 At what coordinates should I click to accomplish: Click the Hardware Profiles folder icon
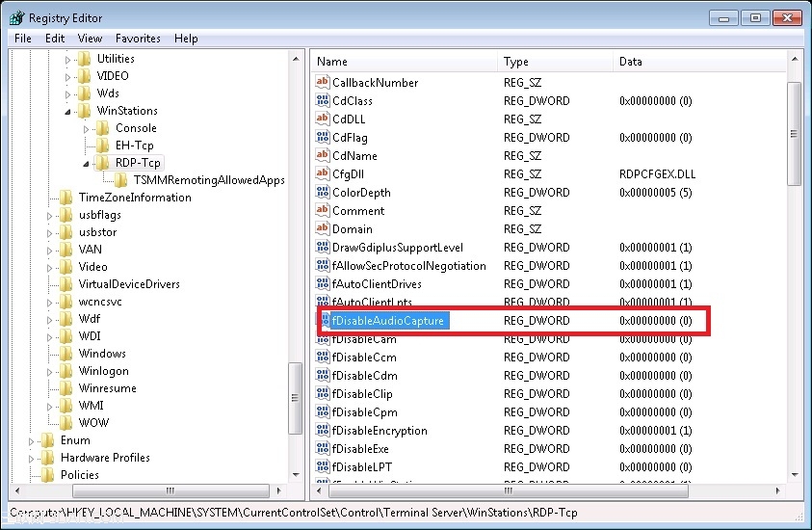(x=47, y=458)
